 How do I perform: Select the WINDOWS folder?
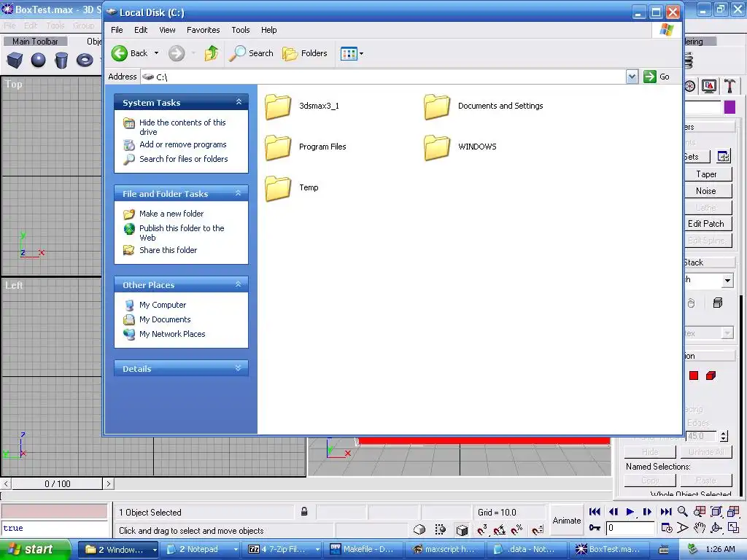460,147
